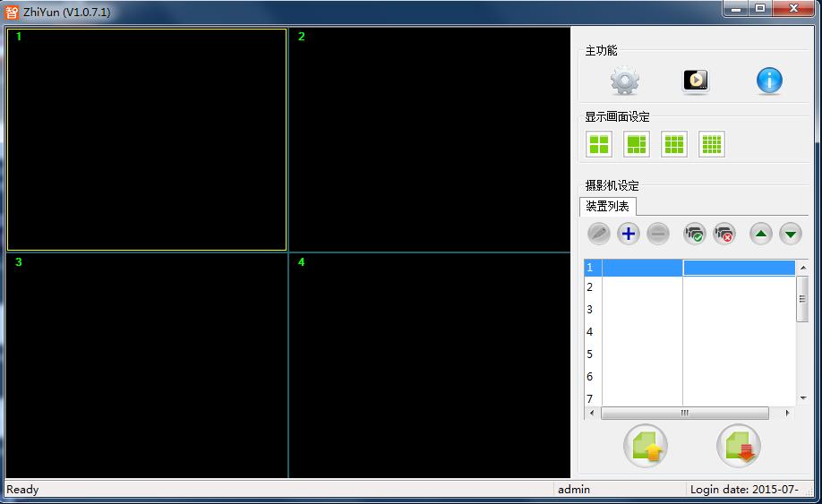Select device list row 3
Screen dimensions: 822x504
click(689, 310)
